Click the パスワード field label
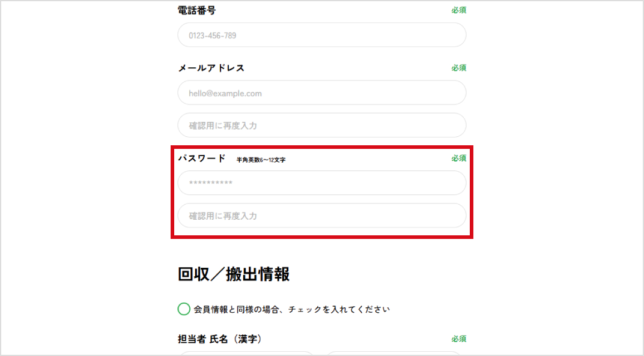This screenshot has height=356, width=644. coord(201,158)
